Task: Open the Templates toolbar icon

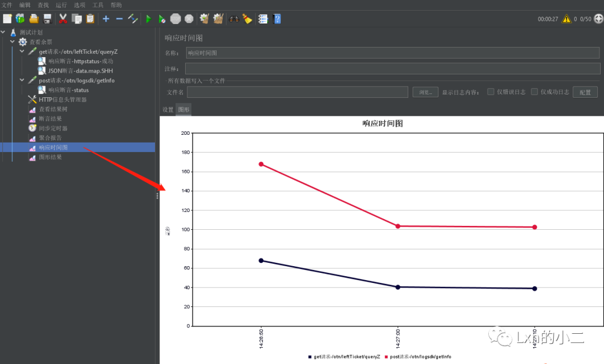Action: 20,18
